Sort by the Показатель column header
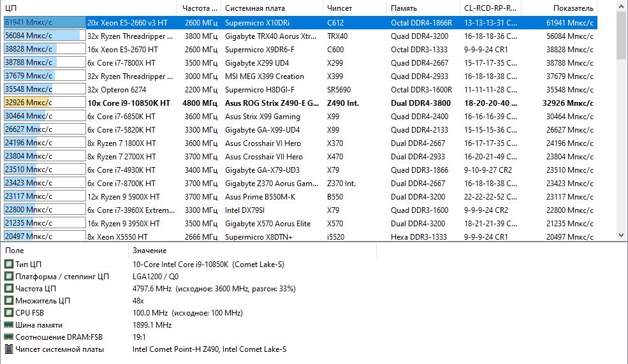The width and height of the screenshot is (628, 364). coord(559,8)
